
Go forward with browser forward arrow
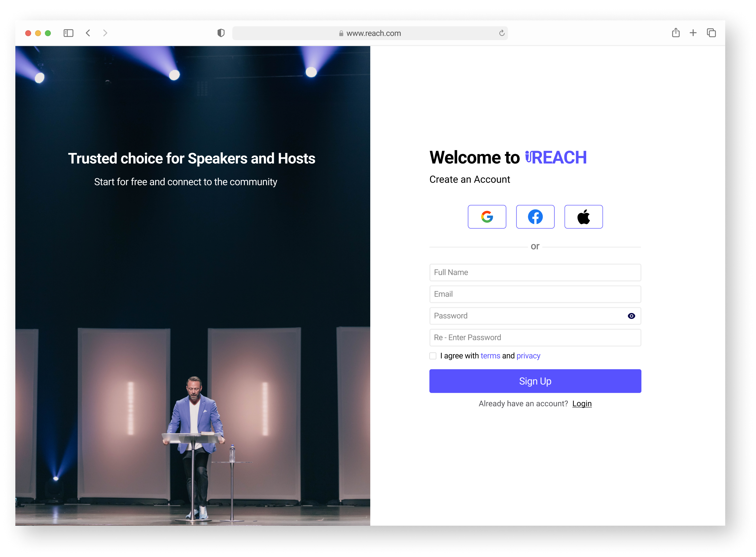pyautogui.click(x=105, y=33)
